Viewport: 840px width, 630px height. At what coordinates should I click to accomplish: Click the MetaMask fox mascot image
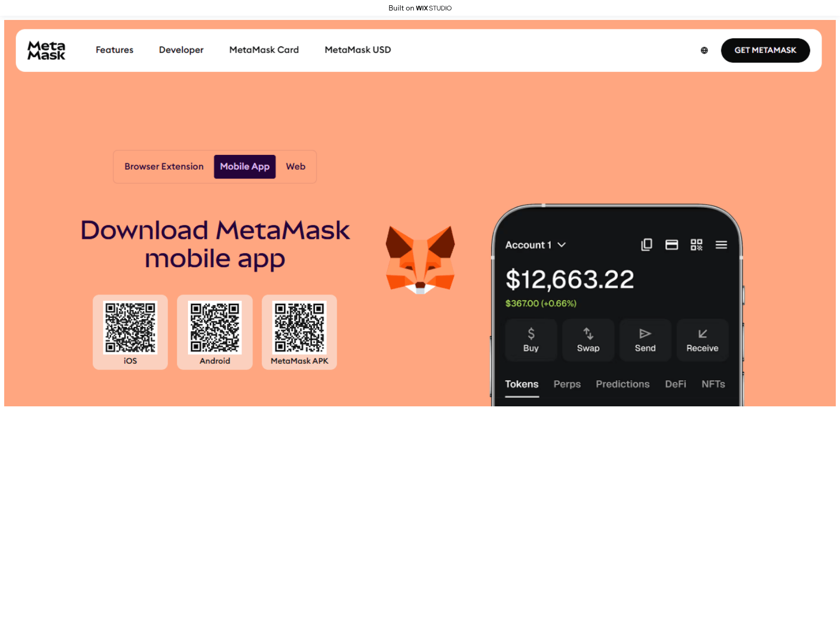[420, 259]
